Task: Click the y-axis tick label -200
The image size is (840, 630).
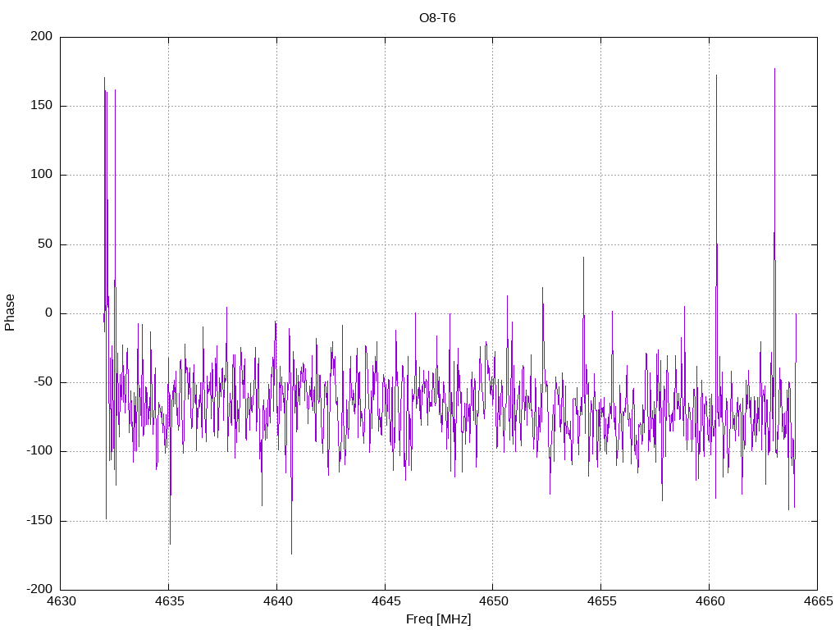Action: 39,589
